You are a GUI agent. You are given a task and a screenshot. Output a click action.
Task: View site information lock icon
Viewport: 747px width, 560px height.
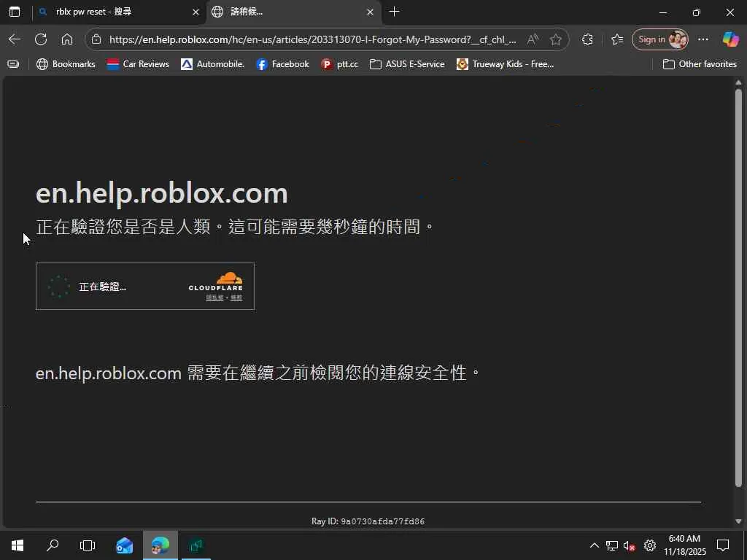coord(96,39)
